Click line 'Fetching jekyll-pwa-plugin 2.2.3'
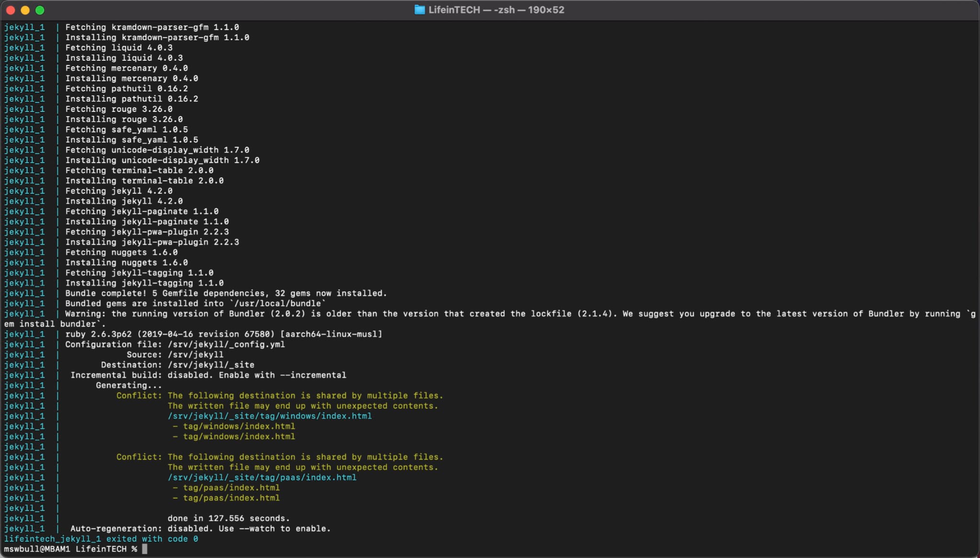This screenshot has width=980, height=558. (147, 232)
